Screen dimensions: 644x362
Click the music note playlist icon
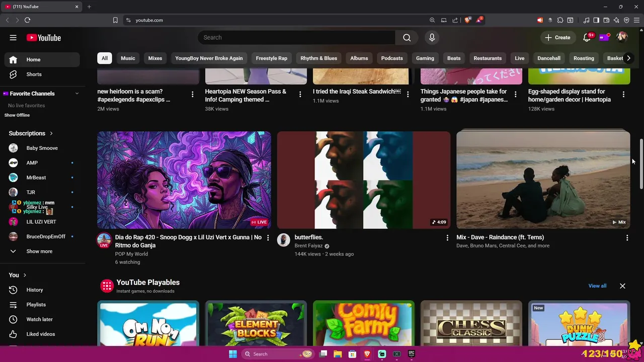click(x=586, y=20)
